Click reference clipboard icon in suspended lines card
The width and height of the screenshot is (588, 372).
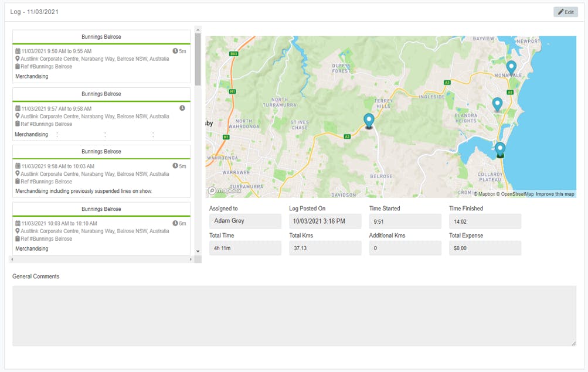[x=18, y=182]
